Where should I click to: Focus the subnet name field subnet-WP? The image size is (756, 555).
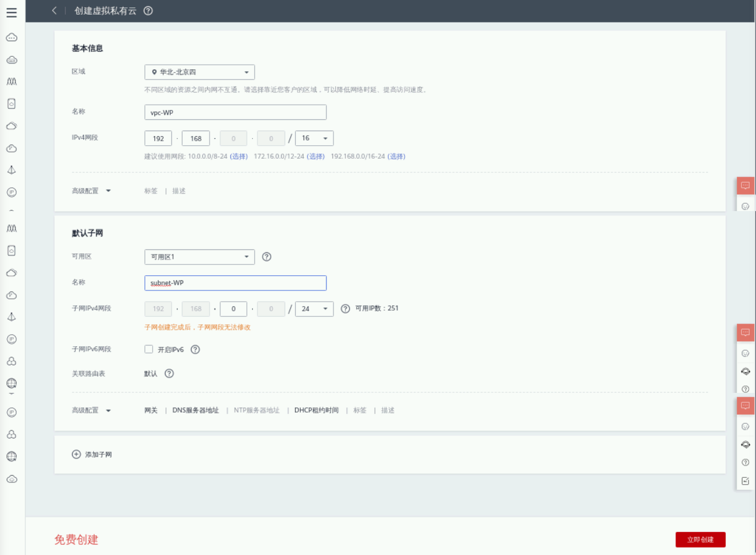[x=235, y=283]
